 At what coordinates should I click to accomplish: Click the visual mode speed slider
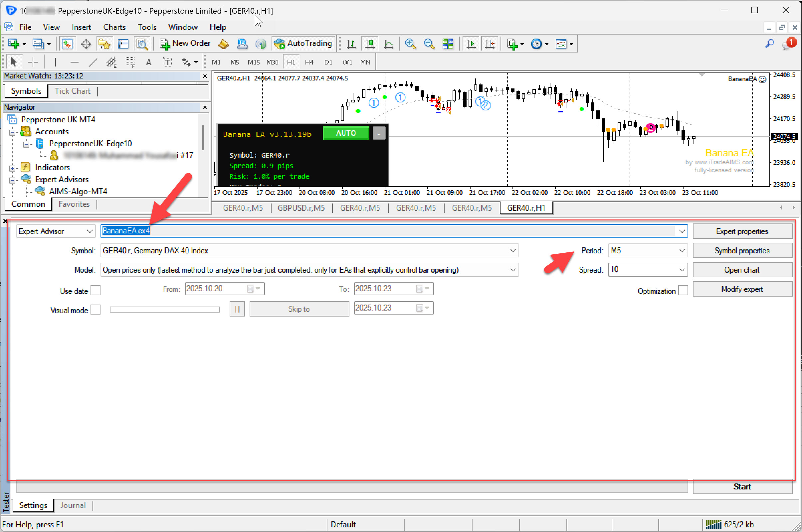(164, 310)
